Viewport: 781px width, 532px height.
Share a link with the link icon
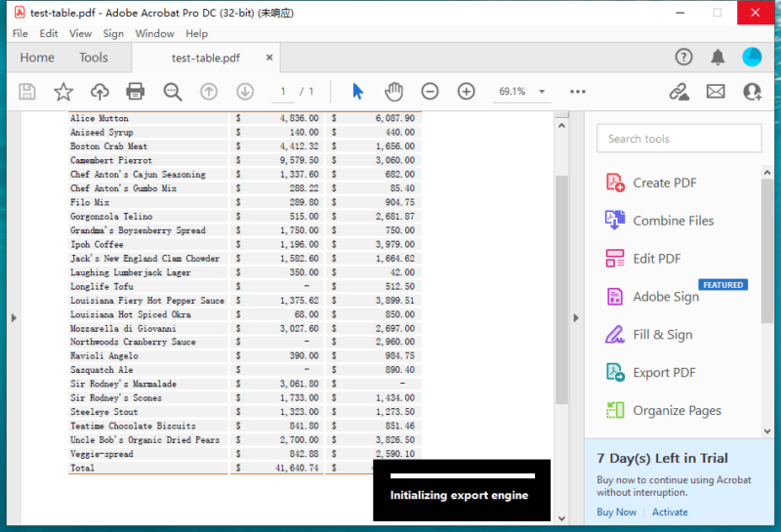[x=678, y=92]
